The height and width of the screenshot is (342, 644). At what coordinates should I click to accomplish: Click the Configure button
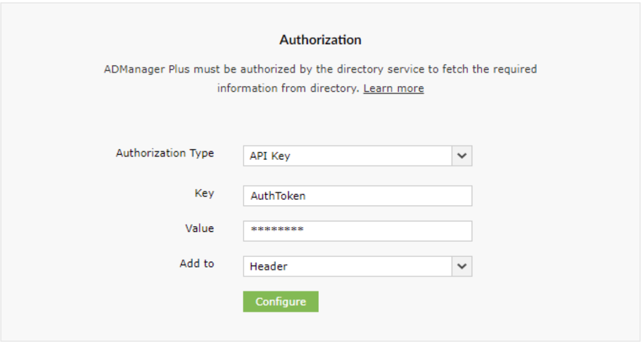coord(281,302)
